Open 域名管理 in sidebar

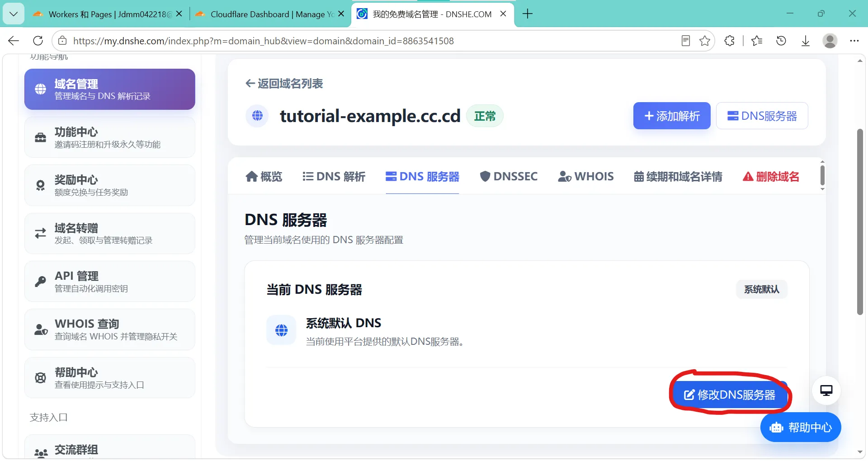tap(110, 89)
